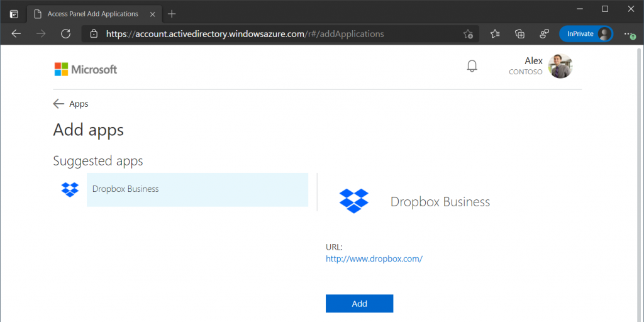Close the Access Panel Add Applications tab
Viewport: 644px width, 322px height.
pos(152,14)
